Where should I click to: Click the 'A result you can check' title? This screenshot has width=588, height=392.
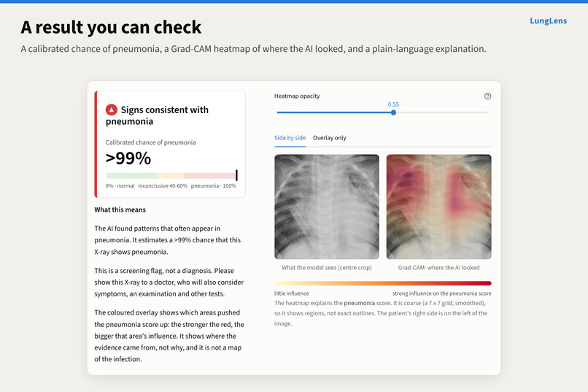111,28
